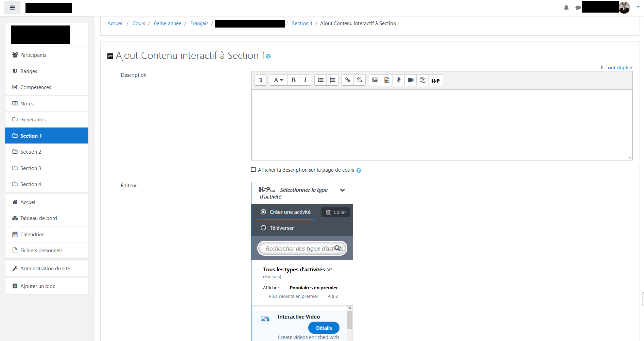Click Ajouter un bloc in sidebar

coord(47,286)
